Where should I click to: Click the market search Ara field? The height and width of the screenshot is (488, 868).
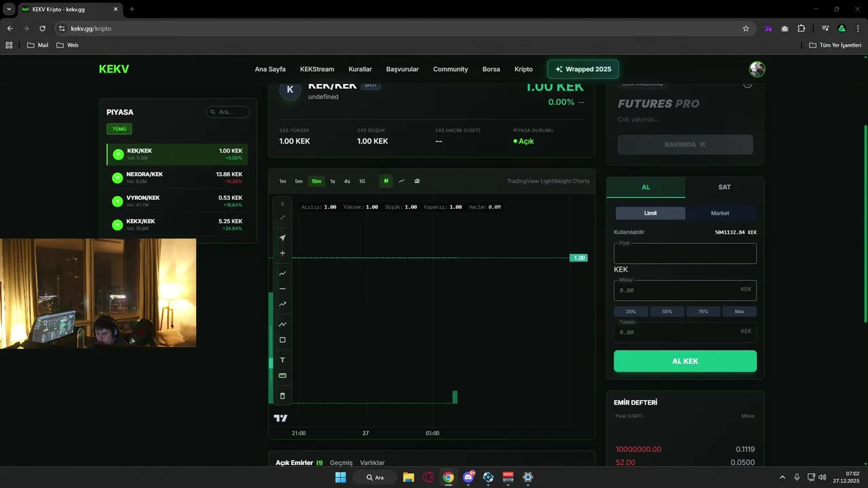coord(228,112)
